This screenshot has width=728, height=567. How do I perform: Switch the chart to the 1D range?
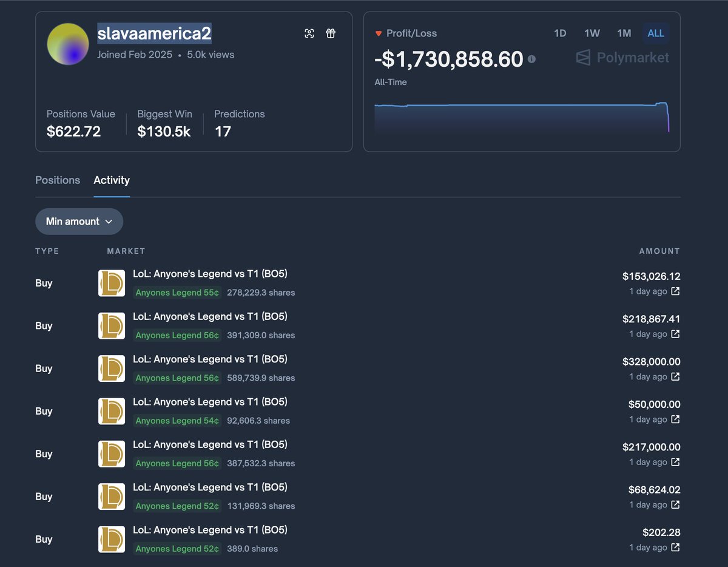click(x=559, y=33)
